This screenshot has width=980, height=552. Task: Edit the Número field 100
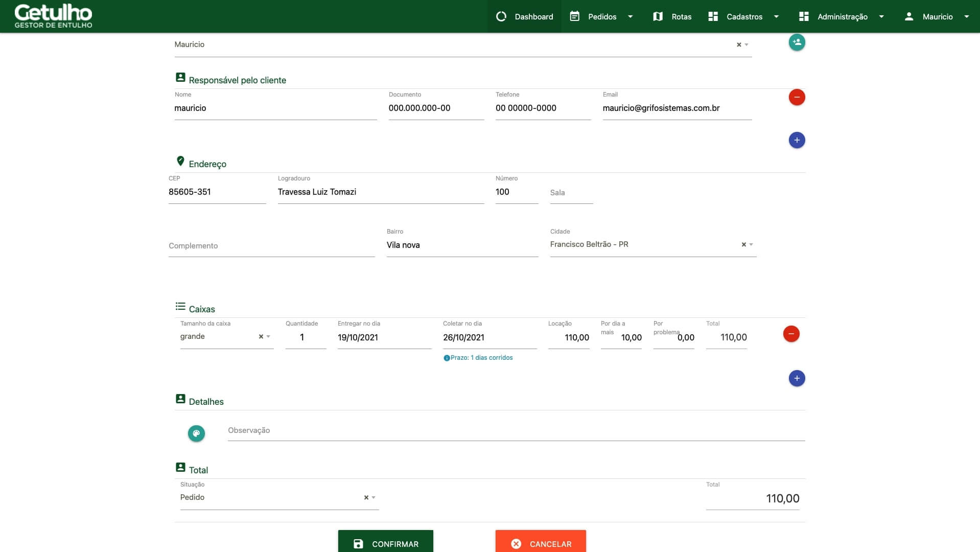517,192
